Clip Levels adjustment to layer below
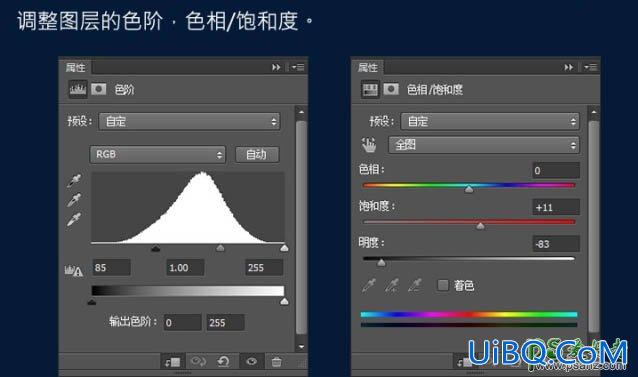The image size is (638, 377). 173,362
